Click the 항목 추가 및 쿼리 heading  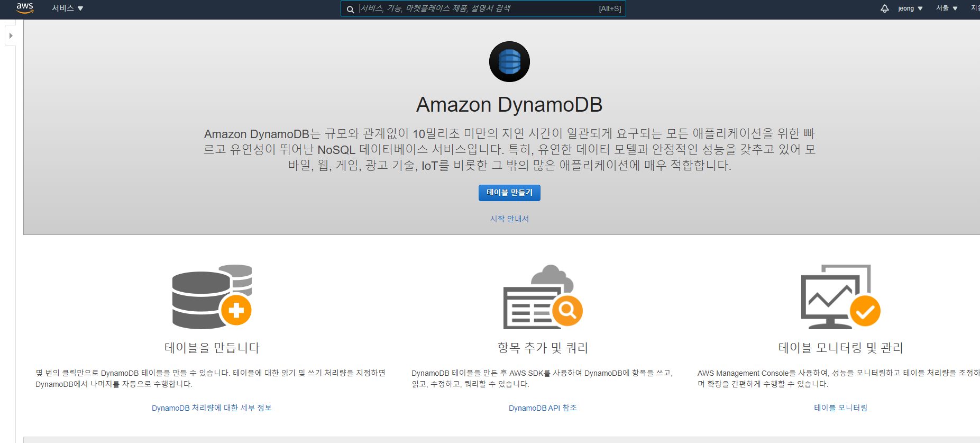(543, 348)
